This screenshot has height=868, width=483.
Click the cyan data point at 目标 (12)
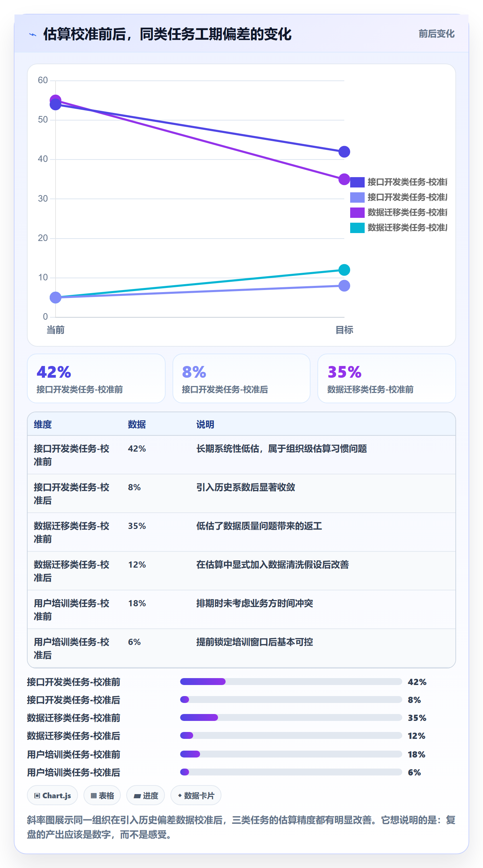(x=344, y=270)
